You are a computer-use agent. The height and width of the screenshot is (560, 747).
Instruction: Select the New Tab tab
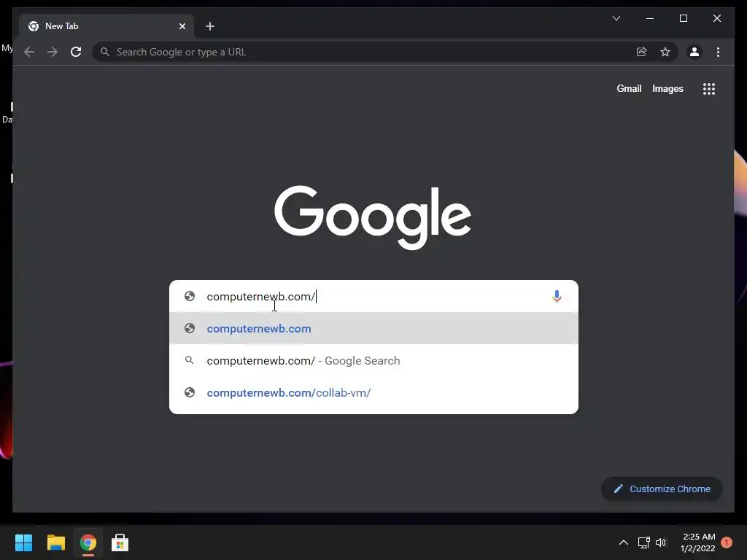(x=107, y=26)
